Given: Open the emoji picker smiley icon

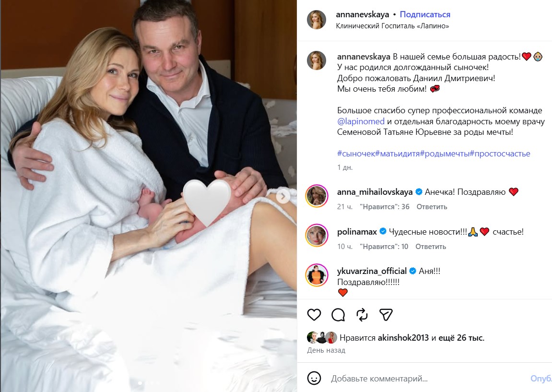Looking at the screenshot, I should [x=314, y=378].
